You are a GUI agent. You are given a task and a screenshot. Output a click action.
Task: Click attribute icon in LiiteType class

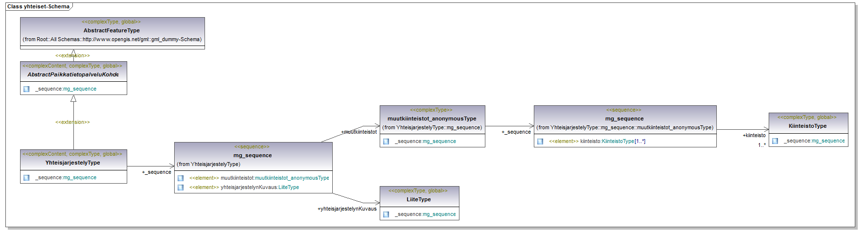click(386, 214)
